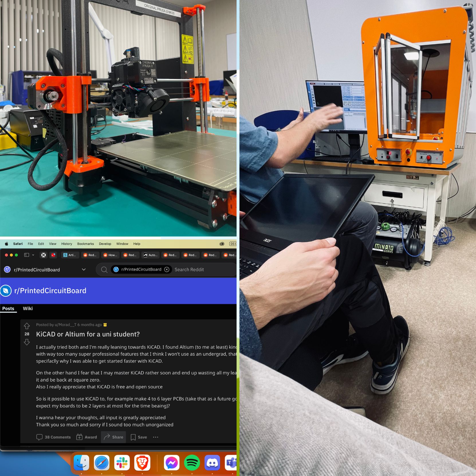Select the Posts tab
Viewport: 476px width, 476px height.
[8, 308]
